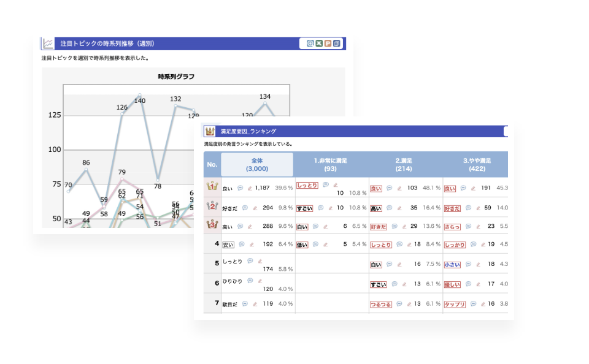Open comments for さらっ in 3.やや満足 column
The height and width of the screenshot is (364, 589).
[468, 226]
